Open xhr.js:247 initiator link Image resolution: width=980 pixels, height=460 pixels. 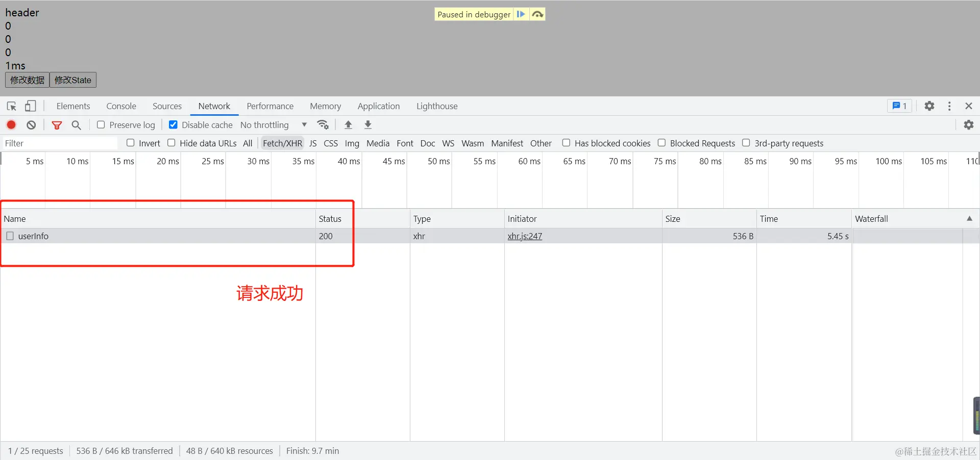[x=525, y=236]
